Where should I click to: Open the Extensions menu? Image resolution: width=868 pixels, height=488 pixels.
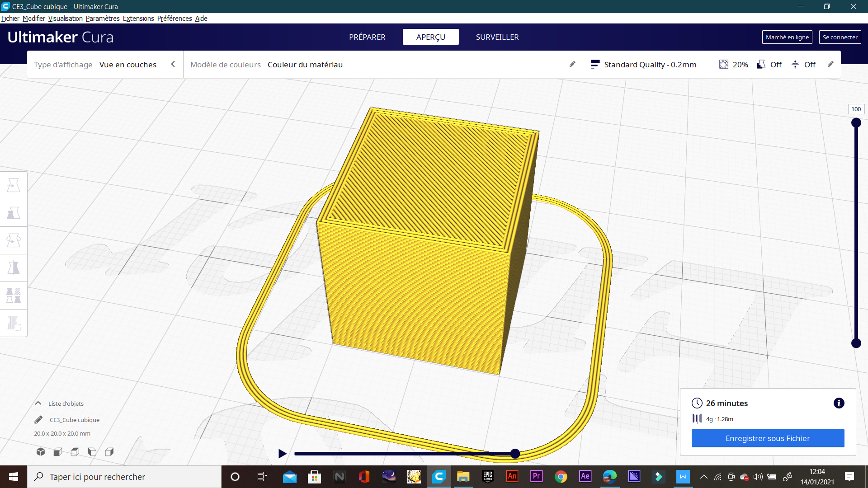click(138, 19)
